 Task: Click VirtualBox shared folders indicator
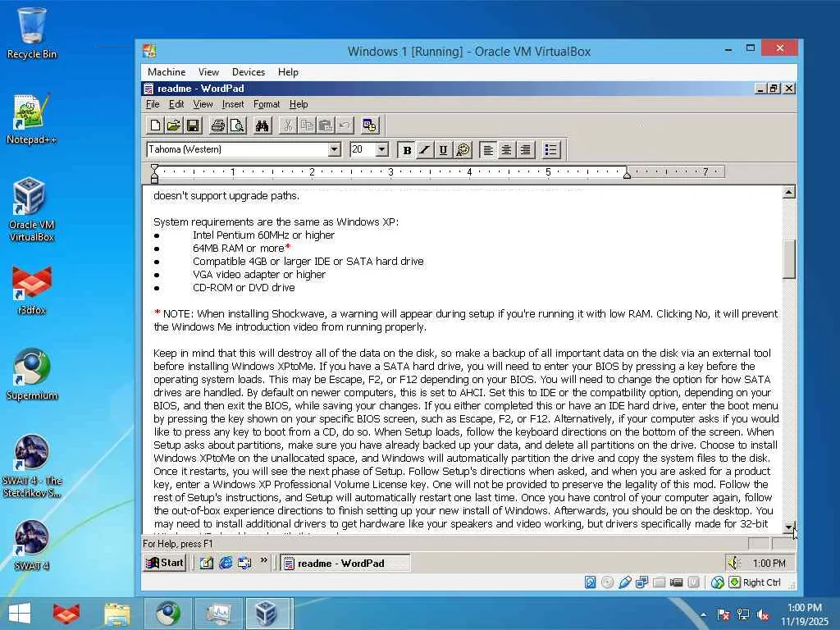click(659, 582)
